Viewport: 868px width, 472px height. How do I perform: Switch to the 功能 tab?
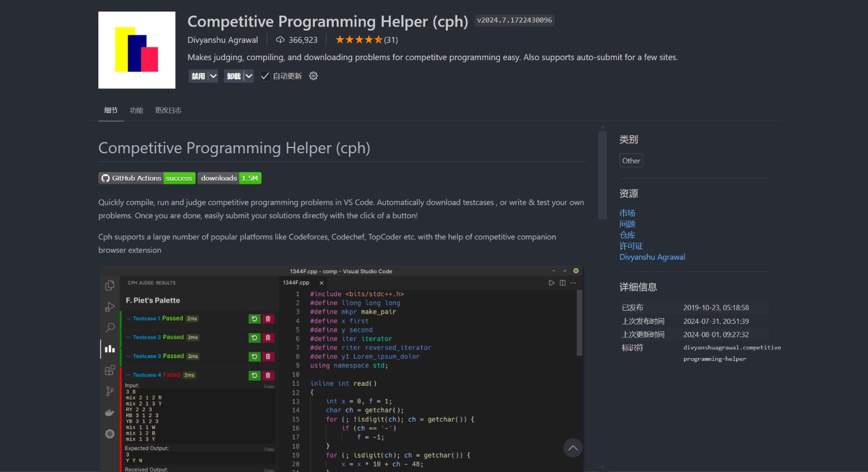[x=136, y=110]
